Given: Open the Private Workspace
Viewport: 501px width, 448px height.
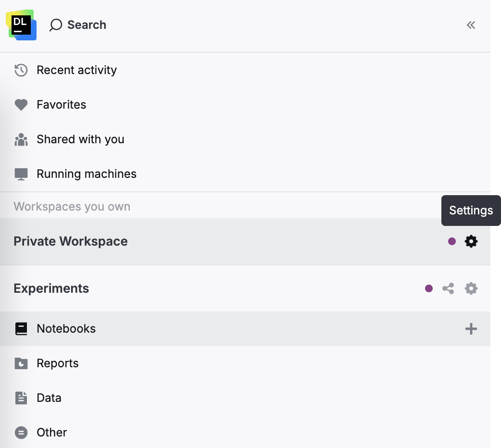Looking at the screenshot, I should point(70,241).
